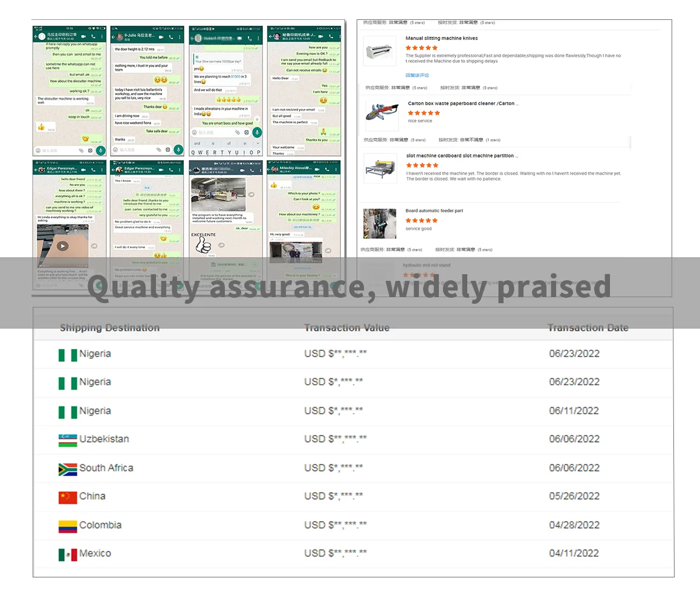
Task: Select keyboard suggestion "of"
Action: tap(229, 143)
